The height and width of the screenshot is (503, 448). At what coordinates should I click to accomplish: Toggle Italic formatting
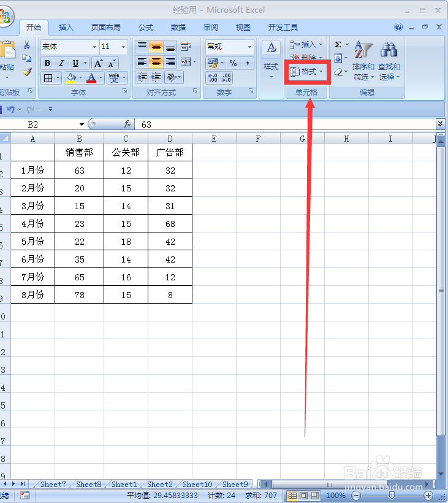coord(61,63)
